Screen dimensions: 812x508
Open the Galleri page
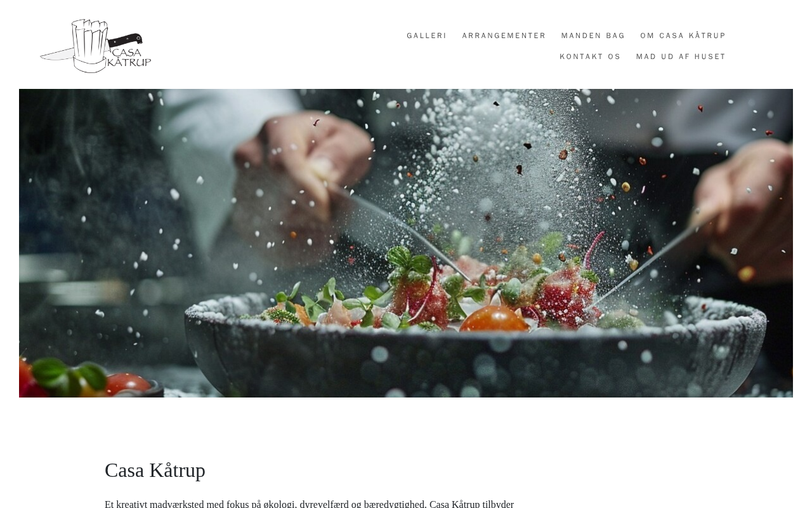click(427, 36)
